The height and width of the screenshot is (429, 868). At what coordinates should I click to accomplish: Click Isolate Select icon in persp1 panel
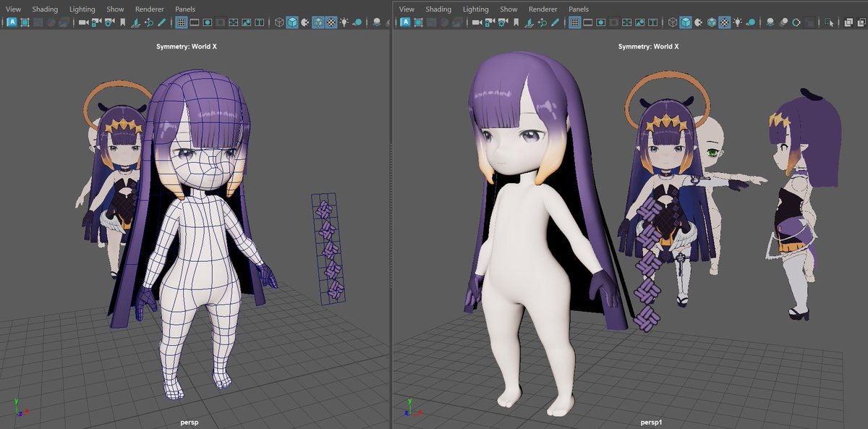tap(829, 22)
